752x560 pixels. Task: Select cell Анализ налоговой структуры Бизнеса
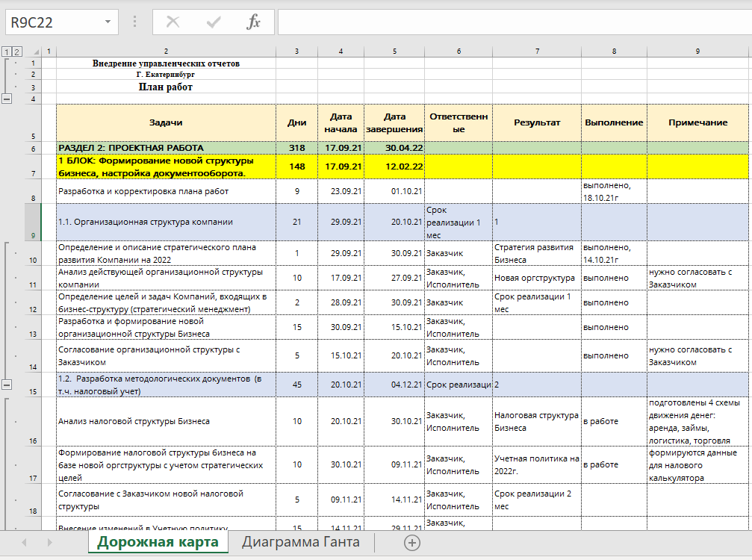(x=166, y=421)
